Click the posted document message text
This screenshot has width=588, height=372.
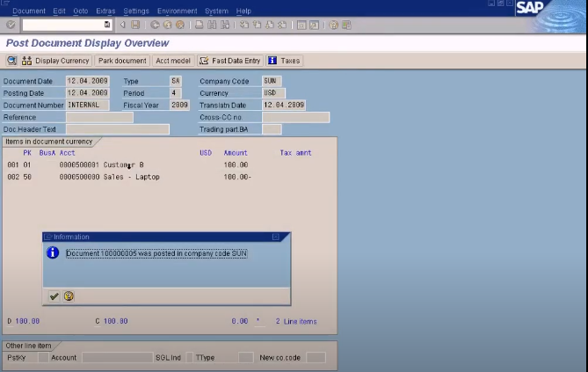[x=156, y=253]
